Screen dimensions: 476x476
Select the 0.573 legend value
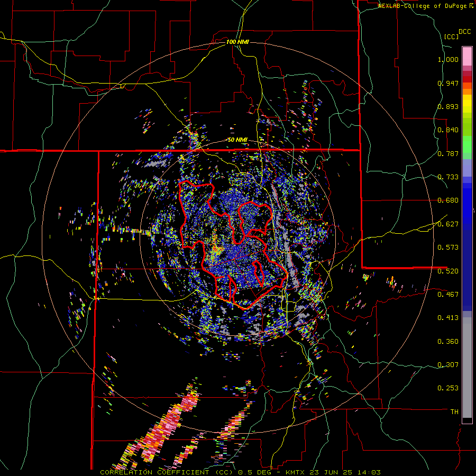coord(448,248)
